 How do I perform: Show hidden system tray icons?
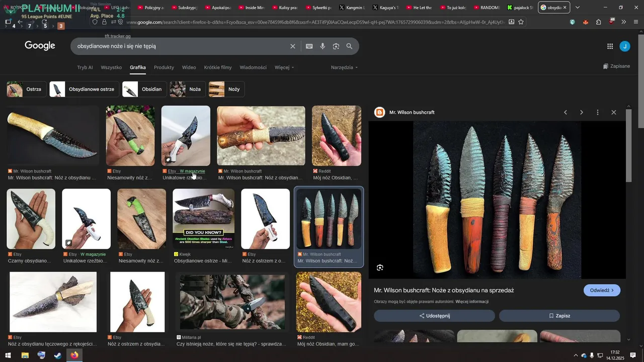pyautogui.click(x=576, y=355)
